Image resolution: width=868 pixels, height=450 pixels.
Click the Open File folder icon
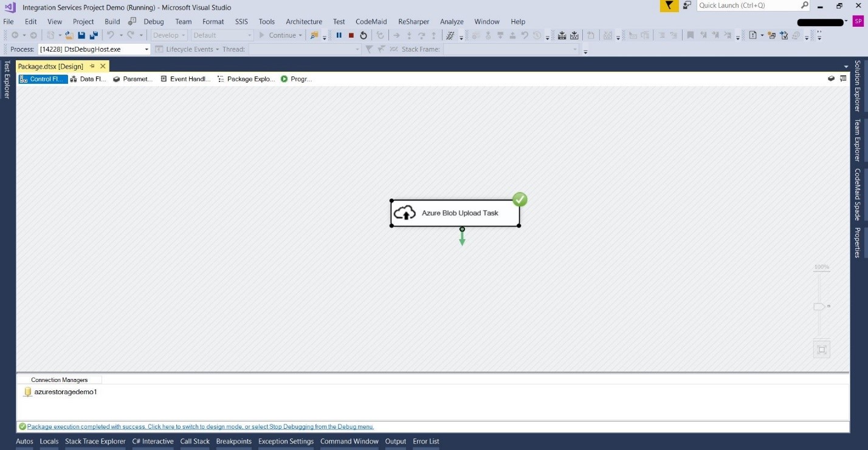tap(69, 35)
